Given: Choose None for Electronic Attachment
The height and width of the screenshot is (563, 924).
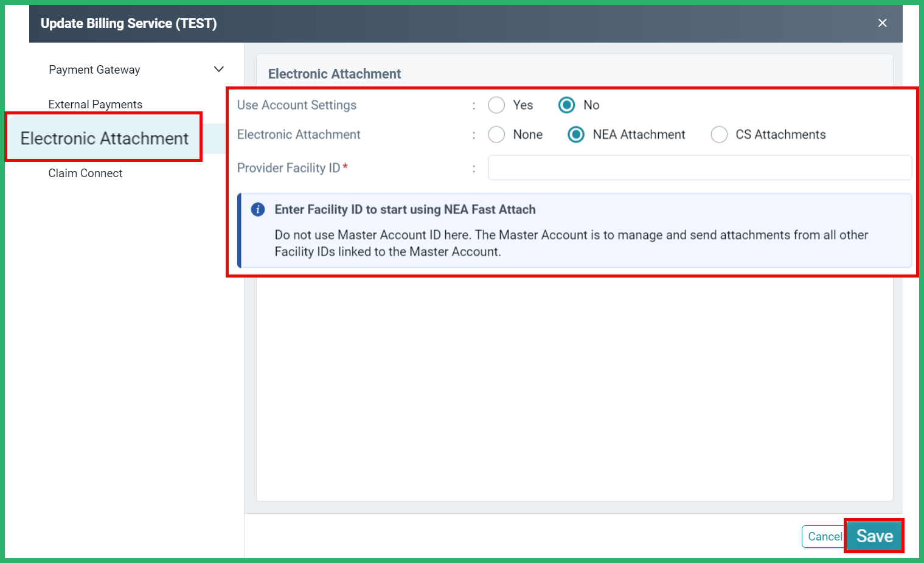Looking at the screenshot, I should (496, 135).
